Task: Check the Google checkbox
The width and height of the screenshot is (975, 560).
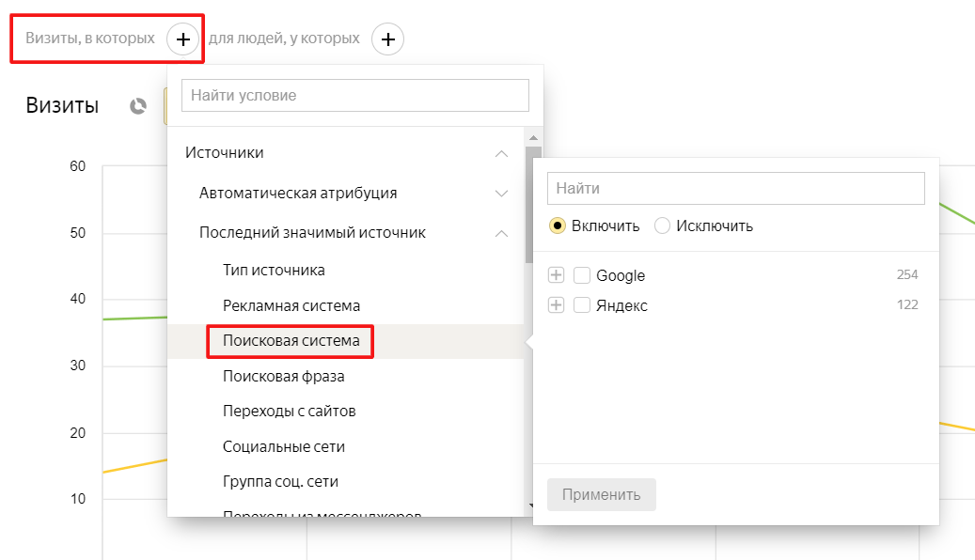Action: pyautogui.click(x=581, y=274)
